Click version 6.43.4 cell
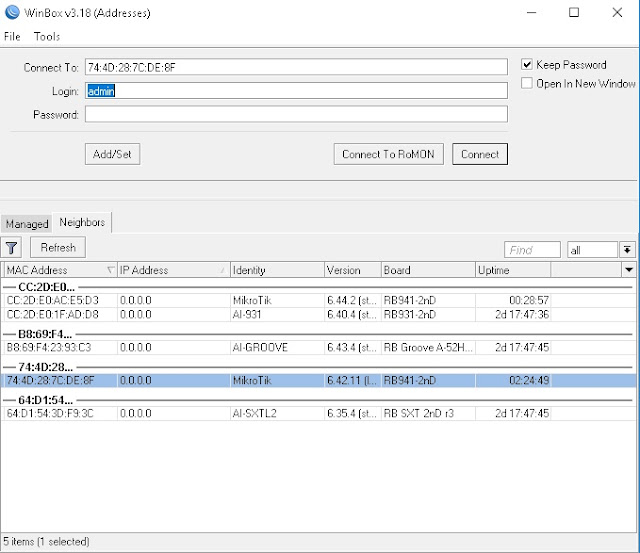Screen dimensions: 640x553 (351, 348)
